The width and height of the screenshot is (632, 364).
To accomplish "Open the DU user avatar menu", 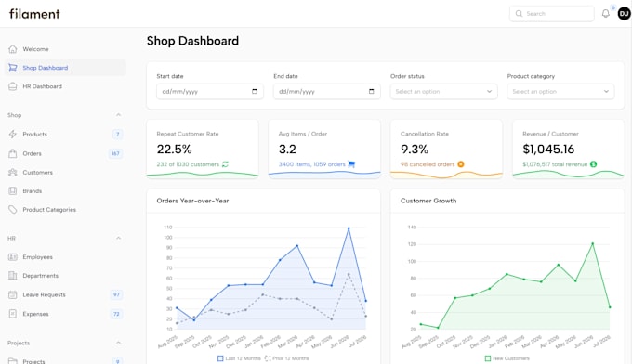I will (x=624, y=14).
